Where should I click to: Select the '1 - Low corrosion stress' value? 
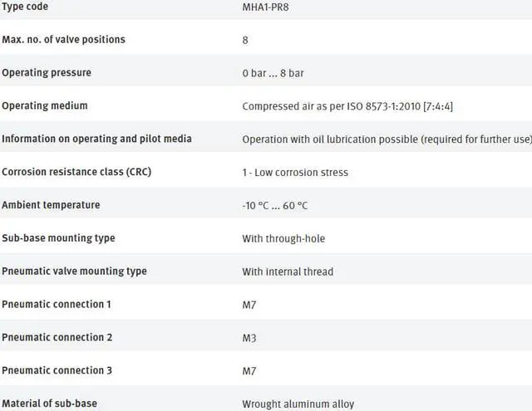click(295, 173)
